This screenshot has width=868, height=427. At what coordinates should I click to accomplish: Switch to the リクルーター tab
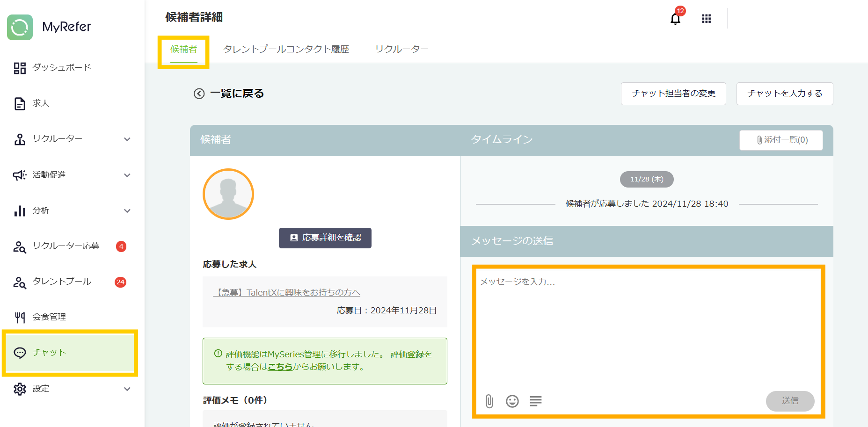401,49
